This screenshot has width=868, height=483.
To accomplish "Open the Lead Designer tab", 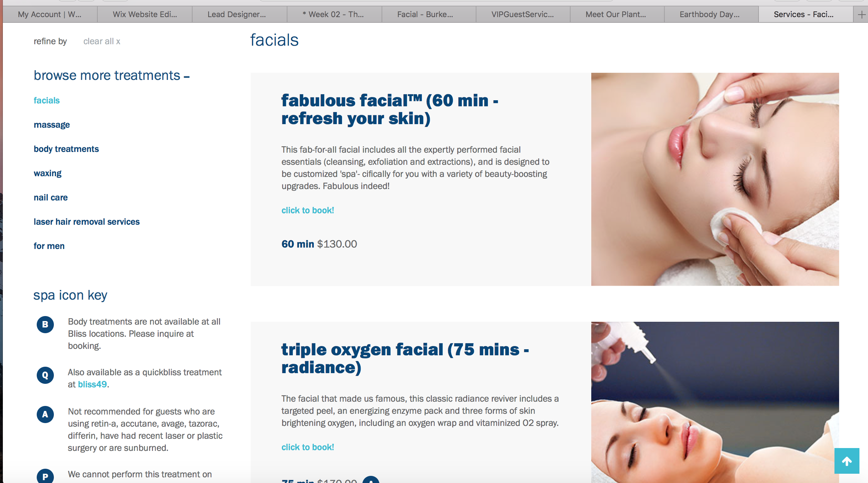I will (x=239, y=15).
